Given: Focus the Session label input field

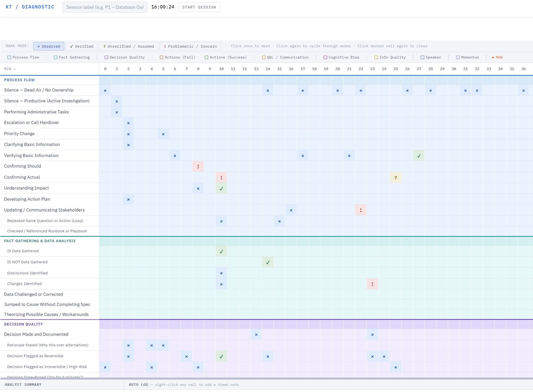Looking at the screenshot, I should pos(105,7).
